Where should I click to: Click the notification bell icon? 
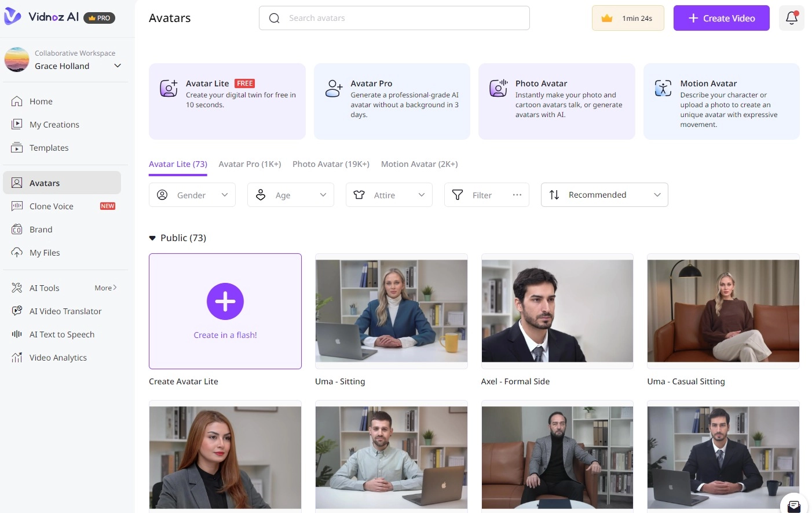[x=791, y=18]
